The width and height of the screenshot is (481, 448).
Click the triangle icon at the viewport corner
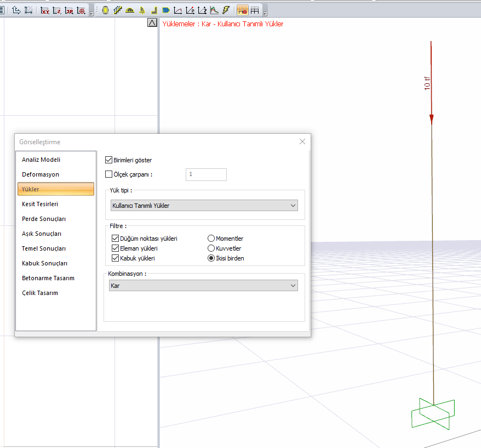[152, 22]
